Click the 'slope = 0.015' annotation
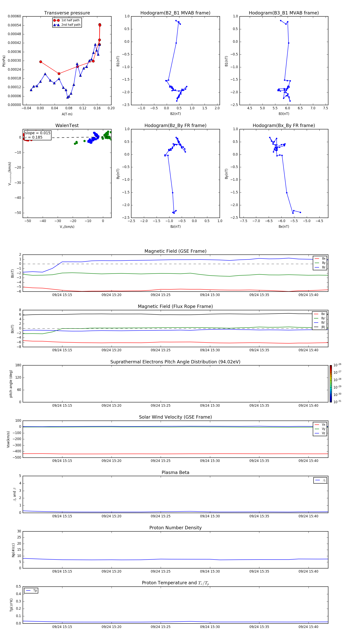 38,133
